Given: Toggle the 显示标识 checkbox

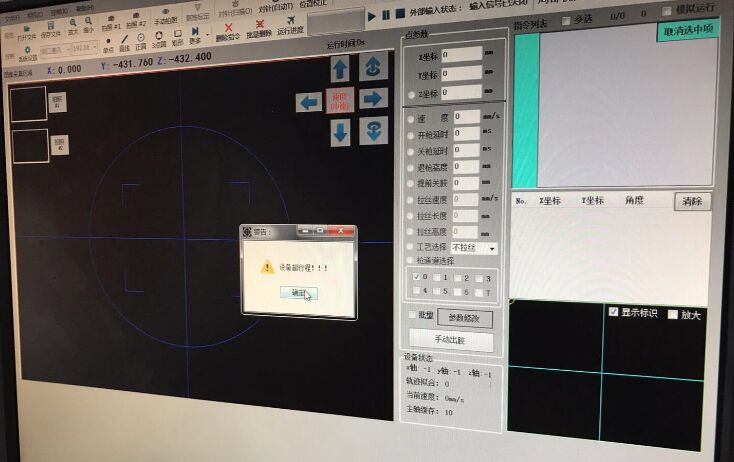Looking at the screenshot, I should [614, 313].
